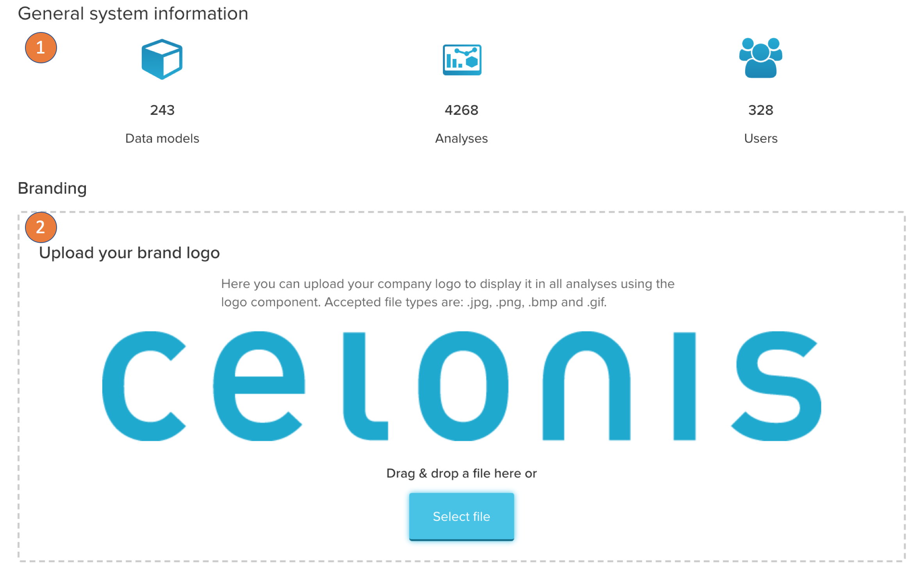
Task: Click the 243 data models count
Action: (162, 110)
